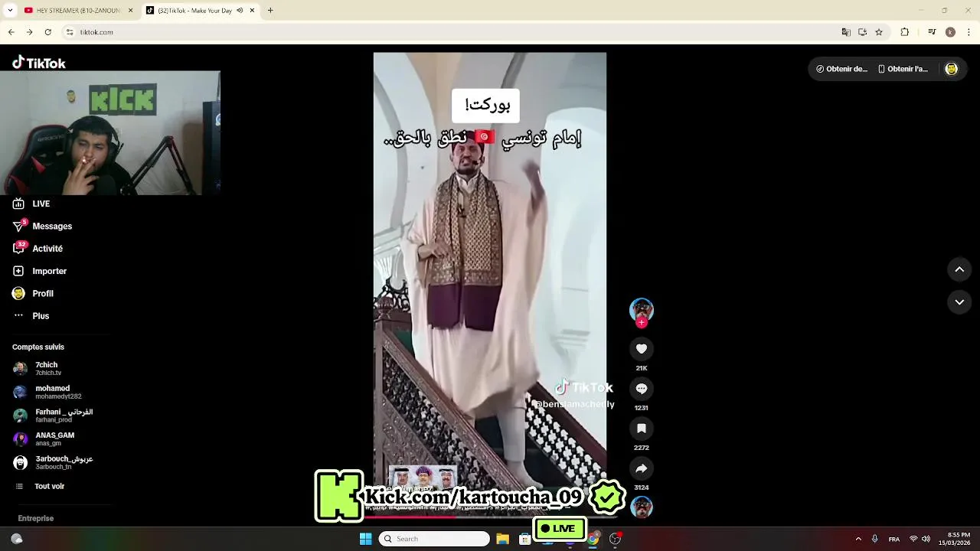
Task: Open the Windows Start menu
Action: pos(365,539)
